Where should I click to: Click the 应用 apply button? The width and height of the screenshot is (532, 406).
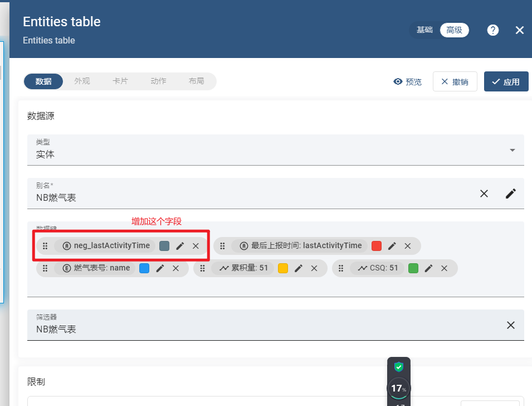[x=506, y=81]
